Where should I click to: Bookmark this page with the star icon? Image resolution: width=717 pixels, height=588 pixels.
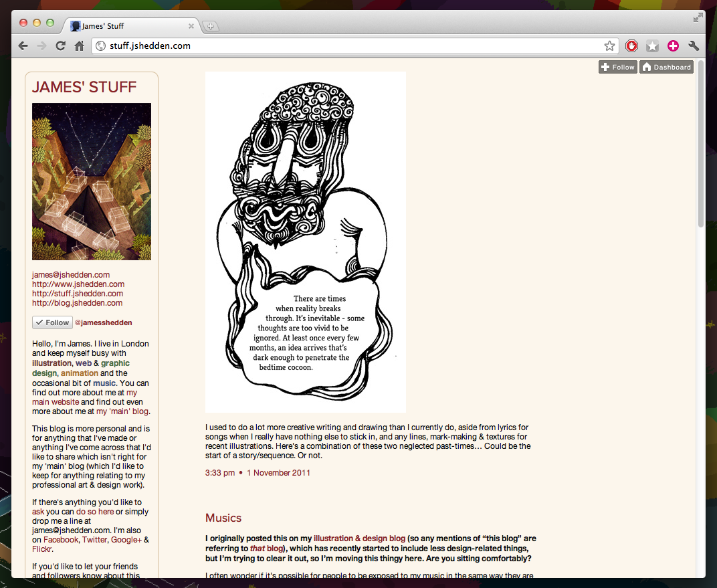click(609, 45)
